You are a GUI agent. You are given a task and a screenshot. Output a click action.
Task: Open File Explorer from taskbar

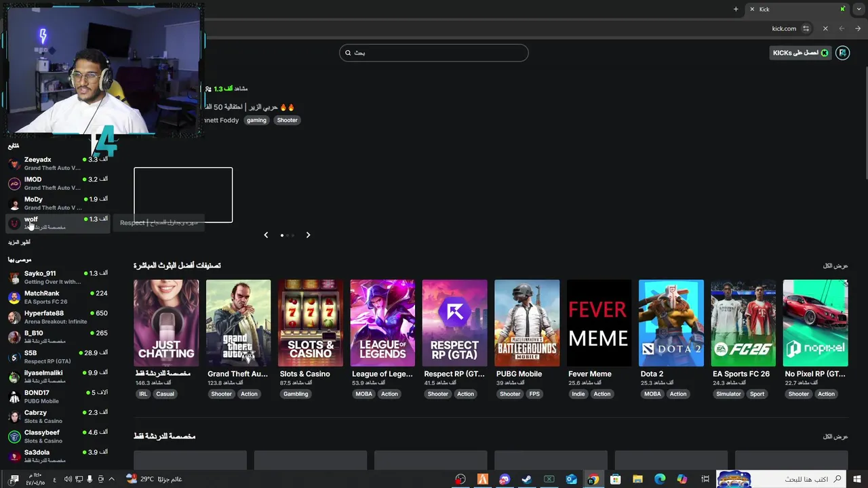pyautogui.click(x=637, y=479)
